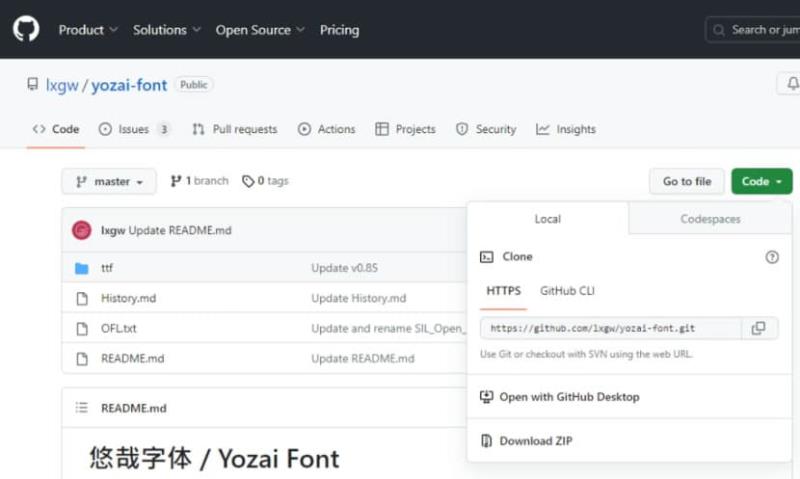800x479 pixels.
Task: Click the Pull requests icon
Action: click(x=198, y=129)
